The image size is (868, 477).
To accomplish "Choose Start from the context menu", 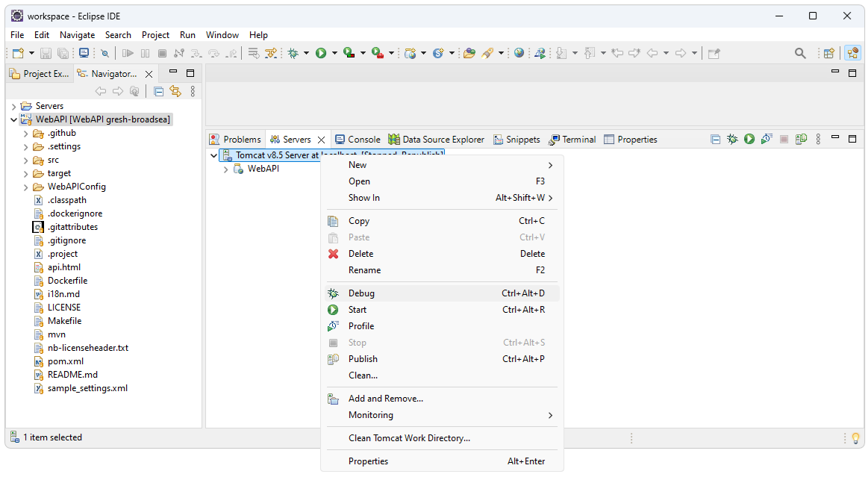I will tap(443, 310).
